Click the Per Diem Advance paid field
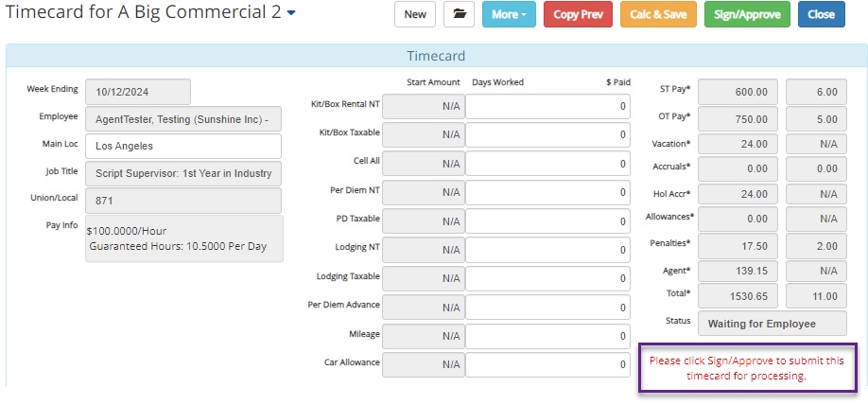The width and height of the screenshot is (868, 405). click(547, 308)
